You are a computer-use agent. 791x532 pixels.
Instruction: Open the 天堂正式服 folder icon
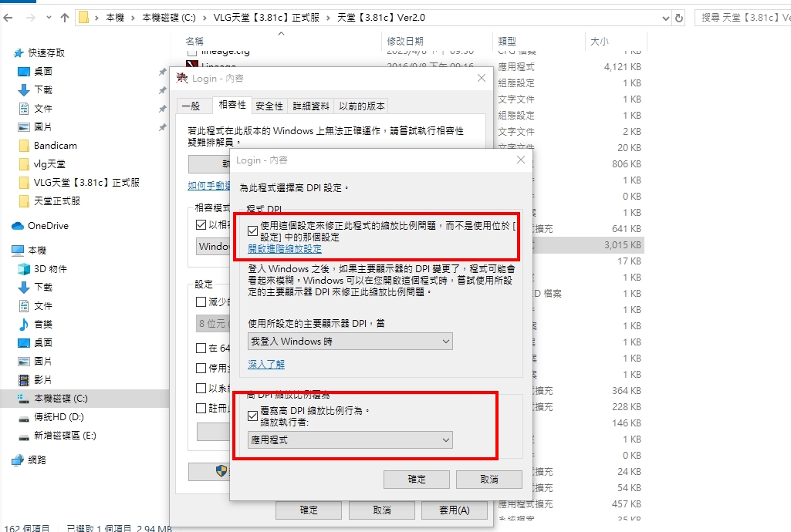[24, 201]
